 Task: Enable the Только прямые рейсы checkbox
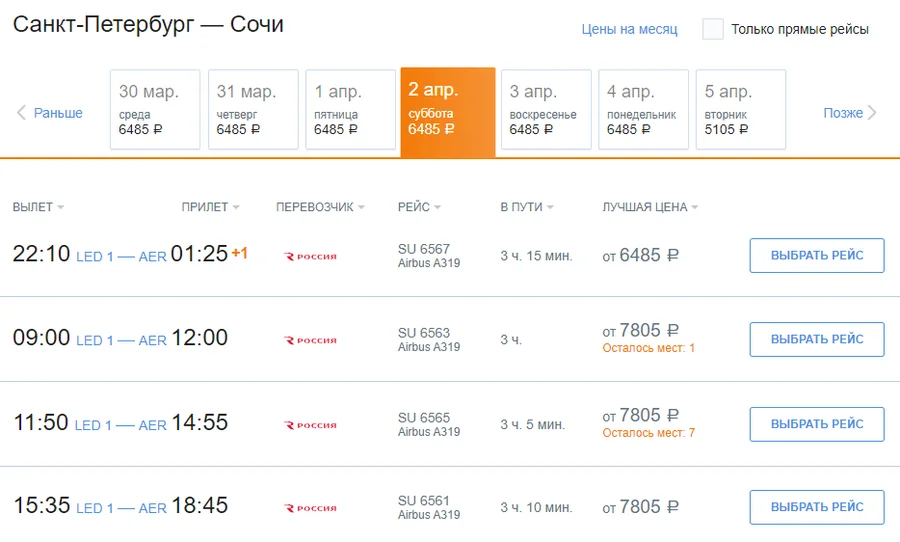713,29
